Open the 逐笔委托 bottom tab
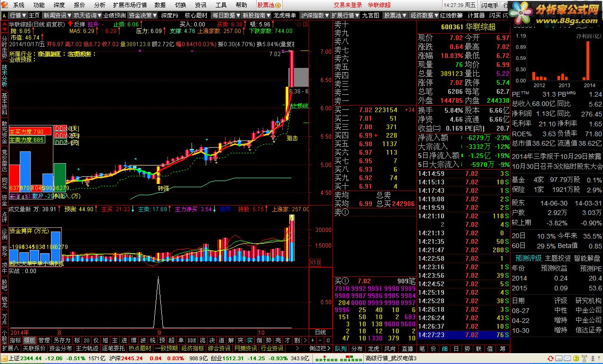Screen dimensions: 603x364 (x=114, y=348)
